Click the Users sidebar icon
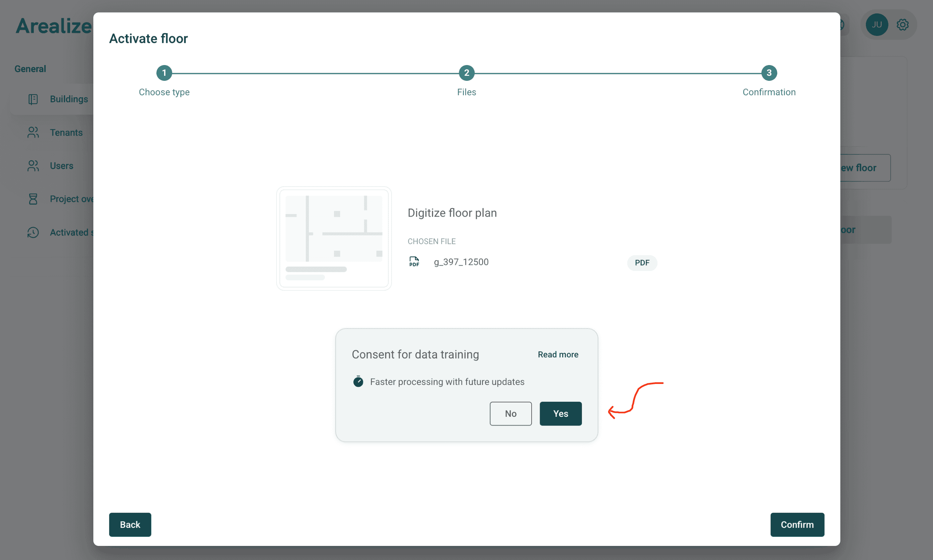 (x=33, y=166)
